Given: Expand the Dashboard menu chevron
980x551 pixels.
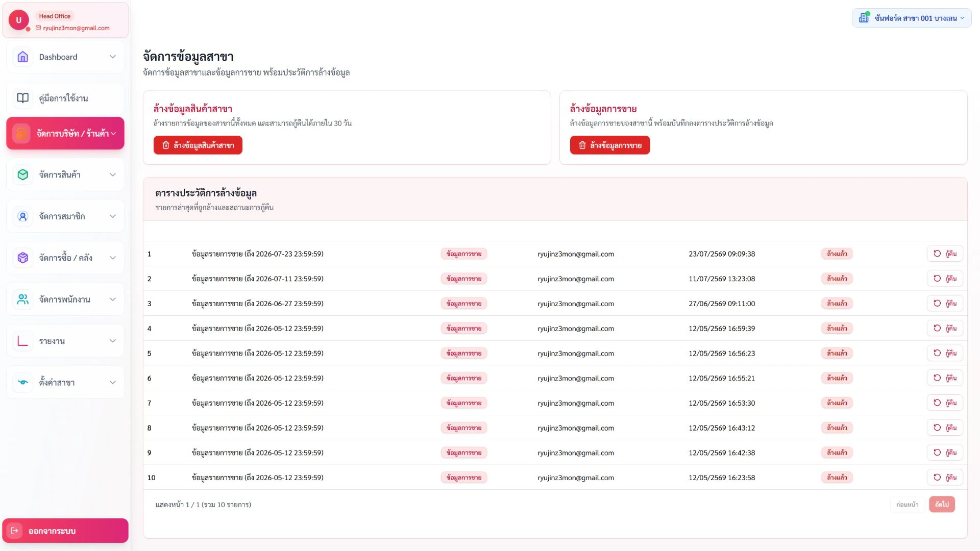Looking at the screenshot, I should (x=113, y=57).
